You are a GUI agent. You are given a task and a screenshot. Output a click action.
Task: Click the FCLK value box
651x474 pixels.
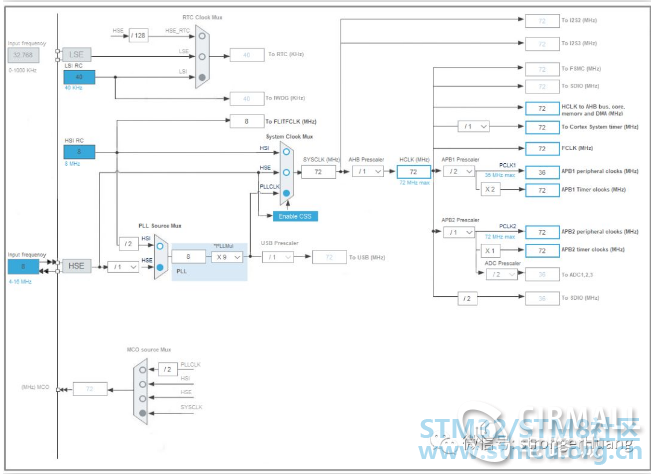click(542, 149)
